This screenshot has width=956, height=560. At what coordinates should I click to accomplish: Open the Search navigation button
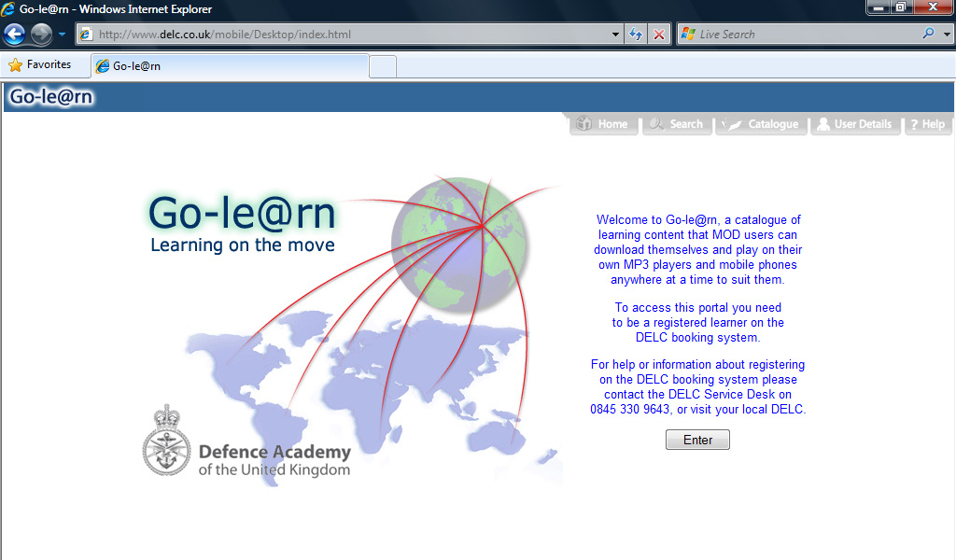tap(677, 124)
